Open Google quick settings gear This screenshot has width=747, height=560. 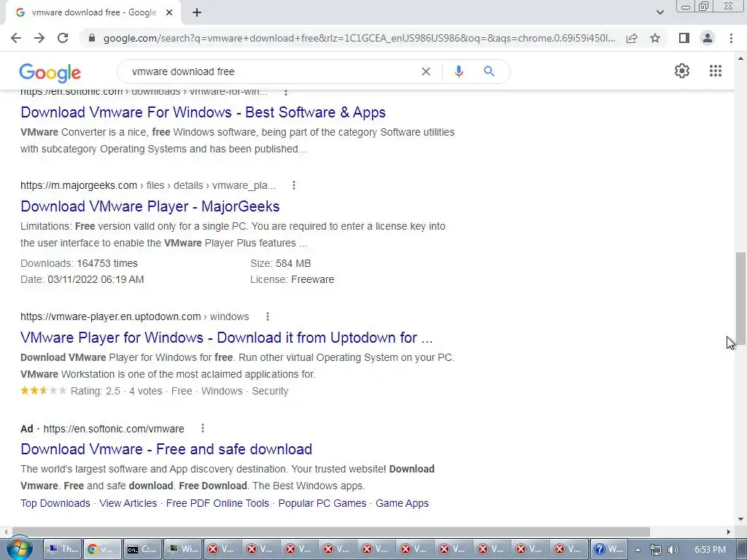tap(682, 71)
